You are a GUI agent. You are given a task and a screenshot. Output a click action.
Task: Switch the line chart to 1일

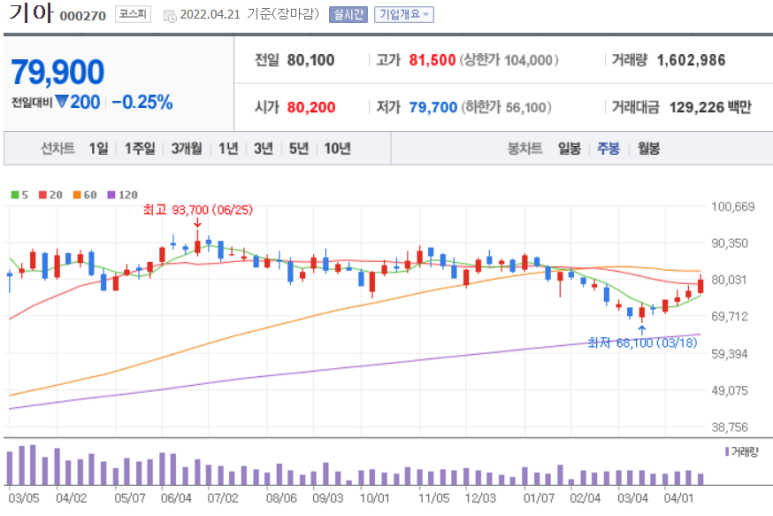click(x=98, y=149)
